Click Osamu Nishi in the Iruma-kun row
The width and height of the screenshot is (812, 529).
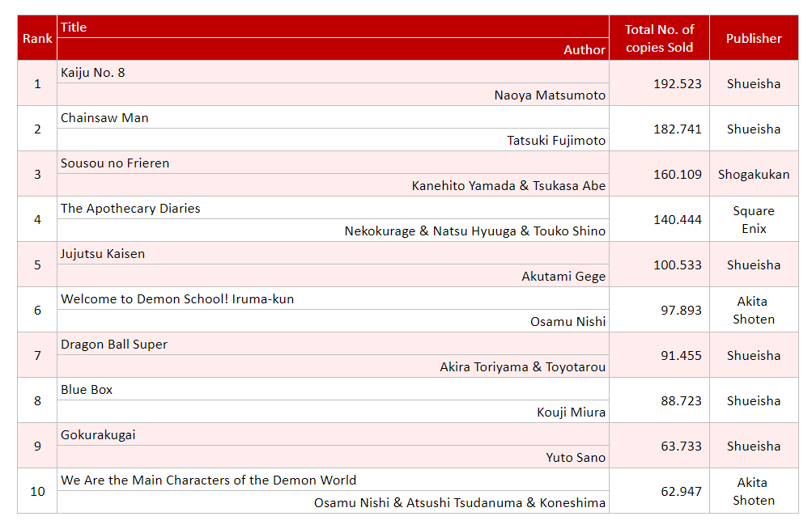tap(568, 322)
